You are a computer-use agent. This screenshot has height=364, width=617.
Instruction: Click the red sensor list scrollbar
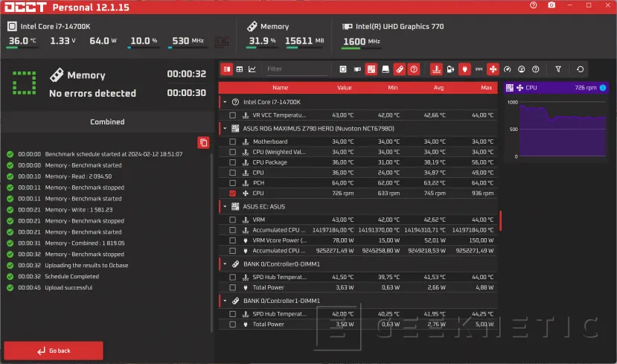click(501, 221)
